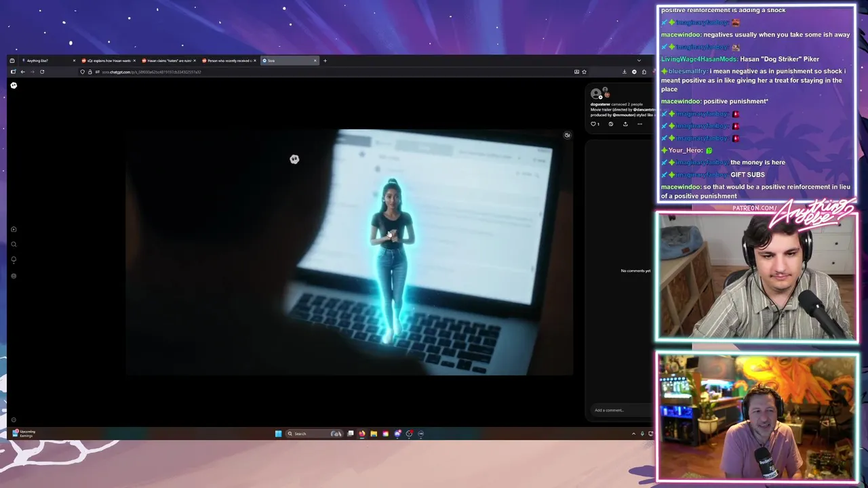Viewport: 868px width, 488px height.
Task: Click the remix icon next to the like
Action: click(x=611, y=124)
